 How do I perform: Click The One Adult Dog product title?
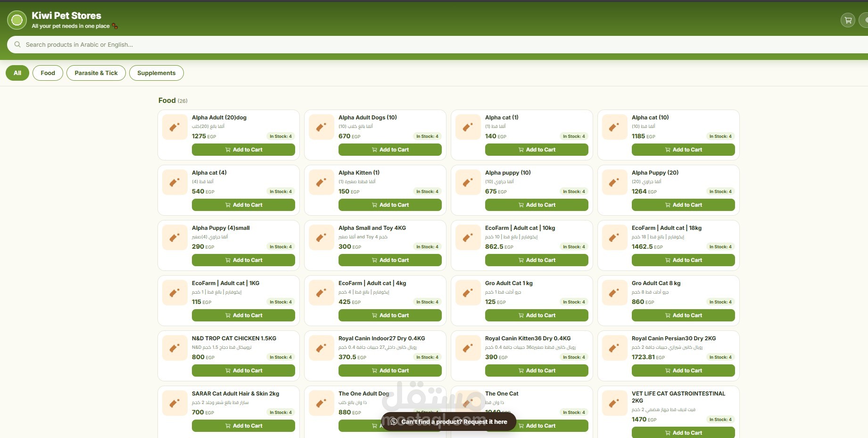point(364,394)
